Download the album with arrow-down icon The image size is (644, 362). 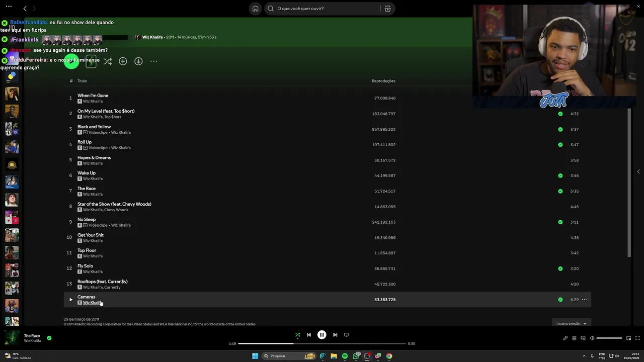coord(138,61)
